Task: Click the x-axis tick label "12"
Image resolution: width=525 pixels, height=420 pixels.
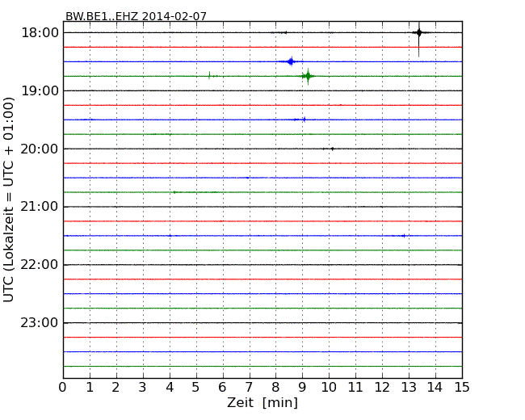Action: click(382, 388)
